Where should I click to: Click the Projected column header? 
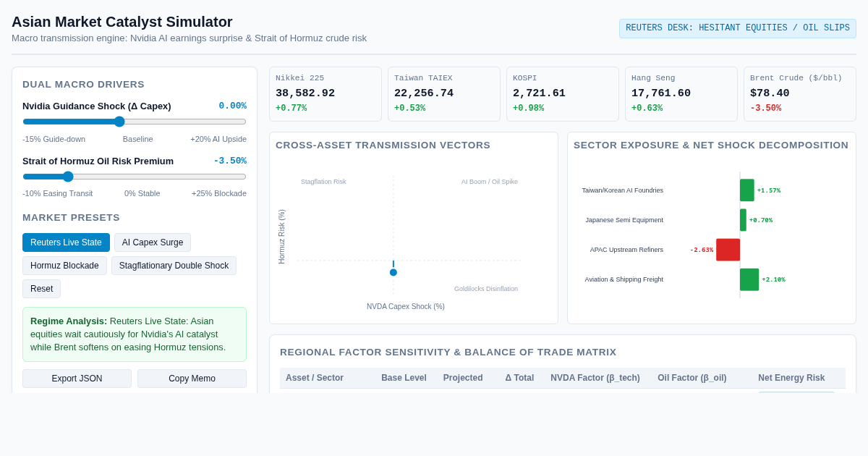pyautogui.click(x=463, y=378)
